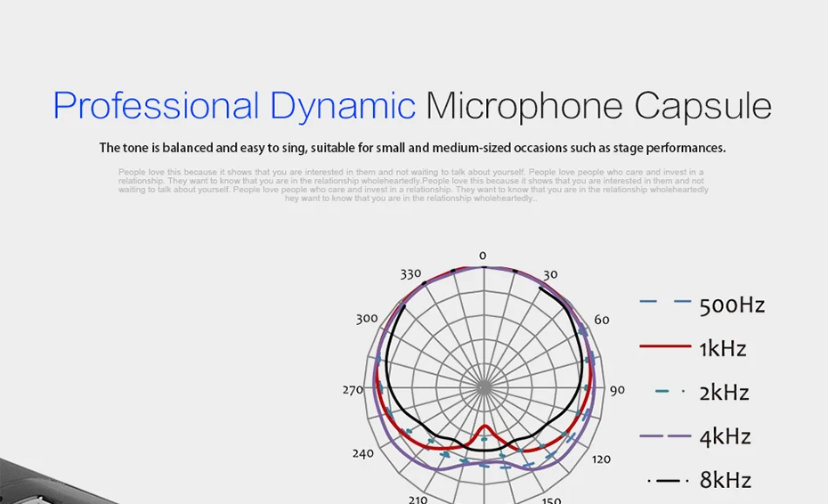Click the teal dash-dot swatch for 2kHz
This screenshot has height=504, width=828.
point(670,392)
